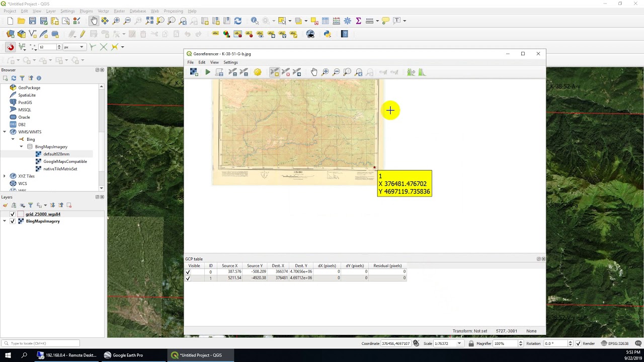Select the Move GCP Point tool
This screenshot has height=362, width=644.
pyautogui.click(x=297, y=72)
